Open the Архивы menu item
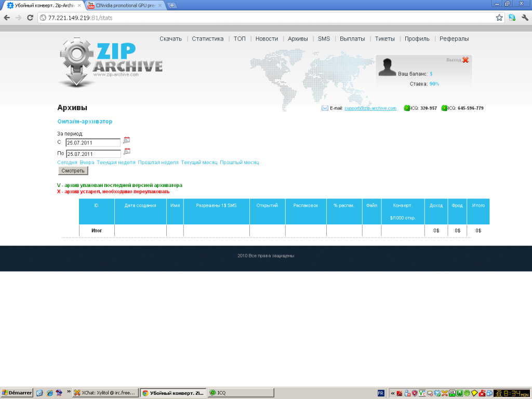Viewport: 532px width, 399px height. pyautogui.click(x=298, y=38)
